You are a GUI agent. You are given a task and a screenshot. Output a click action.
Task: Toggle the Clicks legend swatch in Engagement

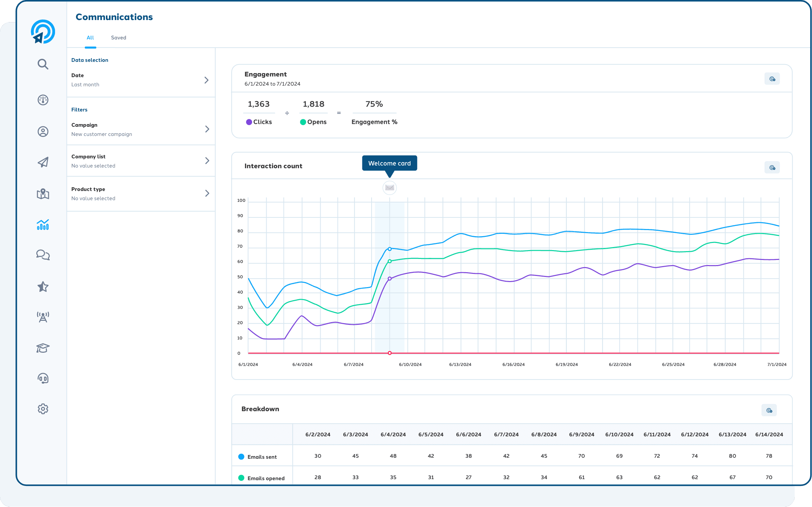(x=249, y=122)
